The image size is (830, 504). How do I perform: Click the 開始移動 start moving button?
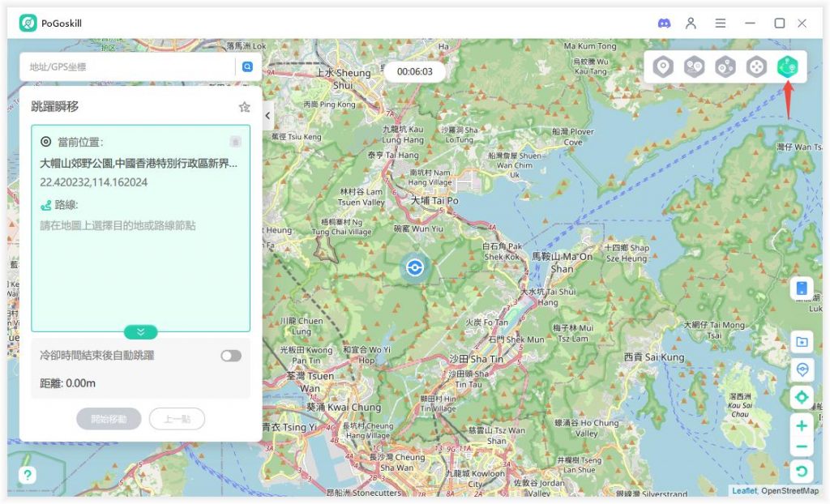point(109,419)
